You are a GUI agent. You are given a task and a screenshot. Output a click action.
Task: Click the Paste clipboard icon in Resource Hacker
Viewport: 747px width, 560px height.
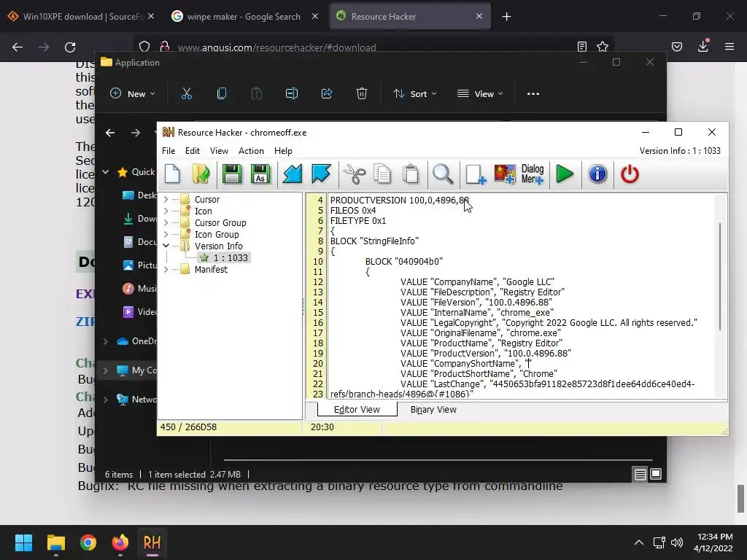(x=411, y=174)
